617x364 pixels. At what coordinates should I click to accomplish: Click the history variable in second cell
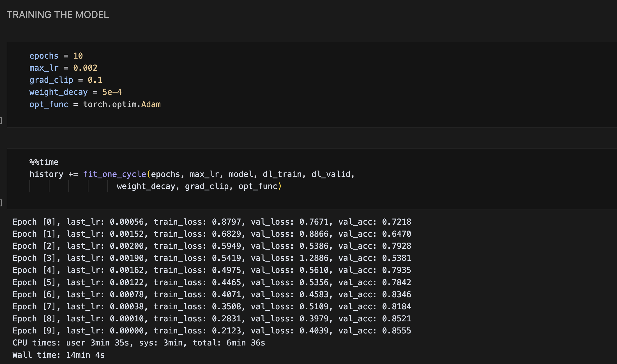[x=46, y=174]
